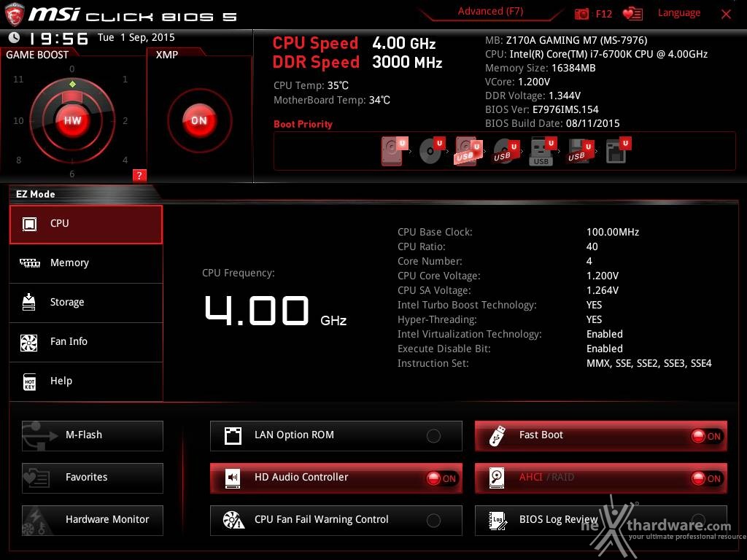This screenshot has height=560, width=747.
Task: Click the Instruction Set MMX, SSE value
Action: (649, 363)
